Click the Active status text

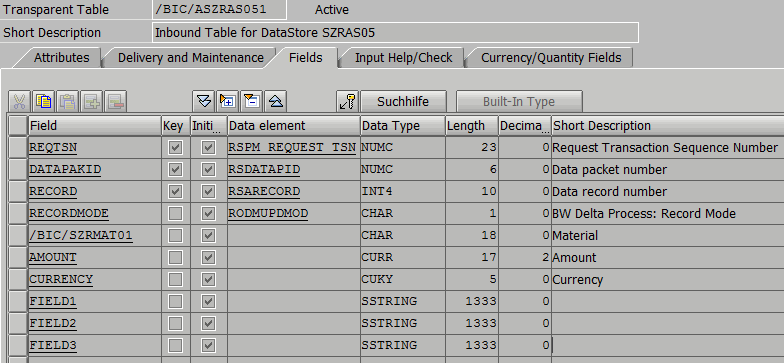[332, 10]
